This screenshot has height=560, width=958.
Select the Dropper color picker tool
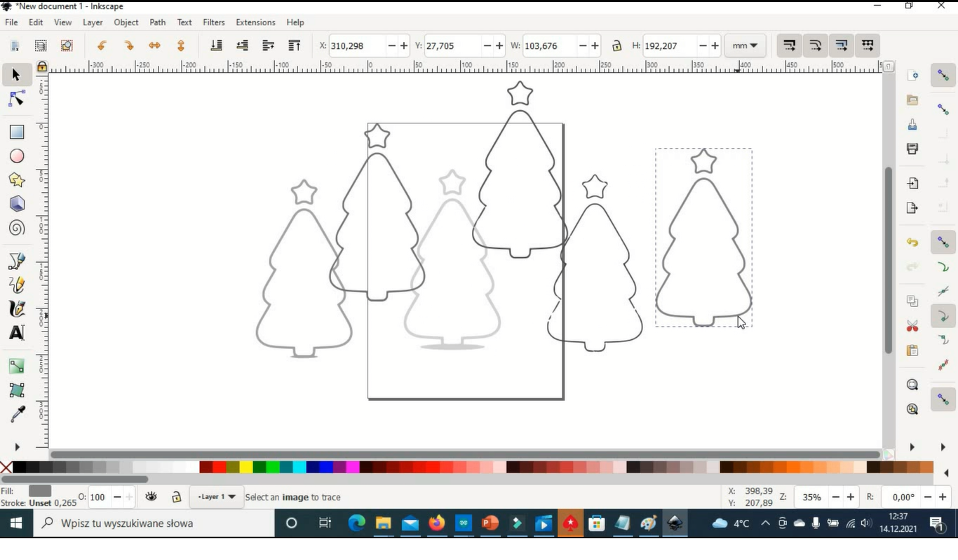(x=17, y=414)
